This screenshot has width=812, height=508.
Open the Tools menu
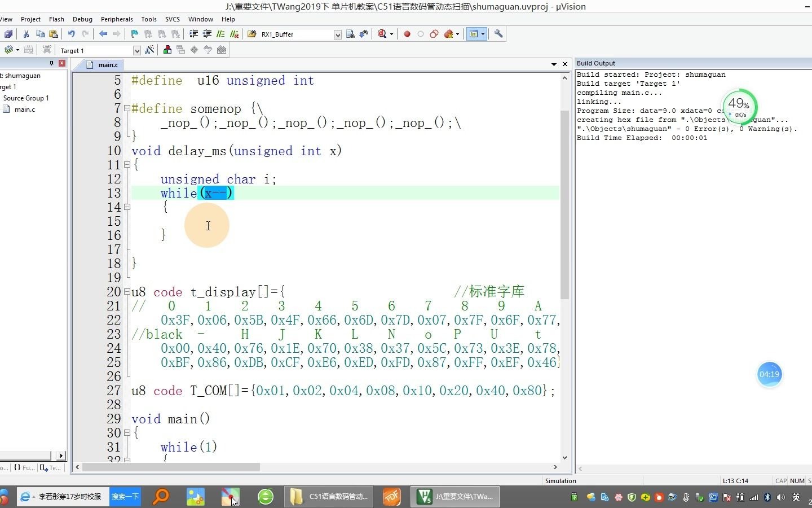tap(149, 19)
